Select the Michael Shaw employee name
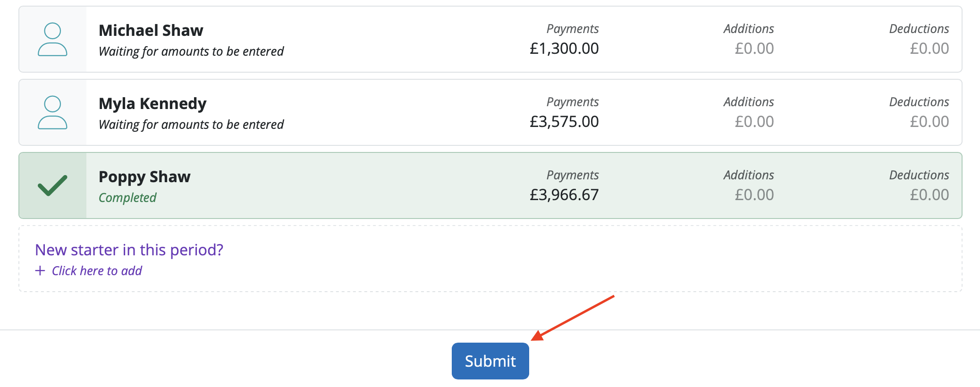 pos(151,30)
